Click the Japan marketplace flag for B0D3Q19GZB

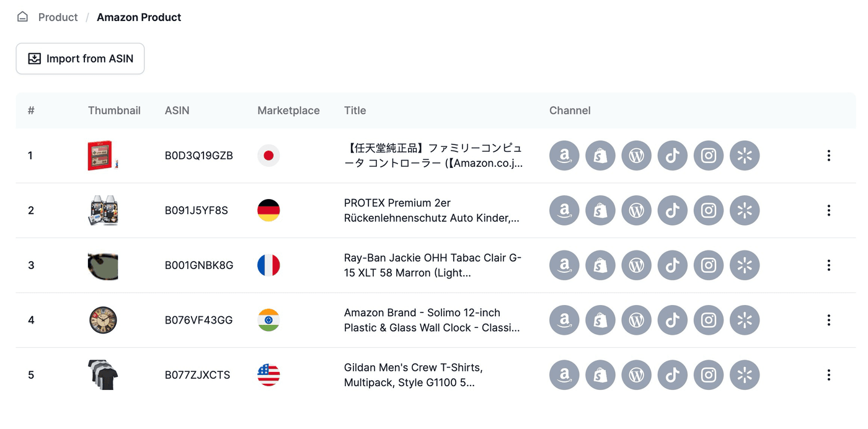click(x=268, y=156)
